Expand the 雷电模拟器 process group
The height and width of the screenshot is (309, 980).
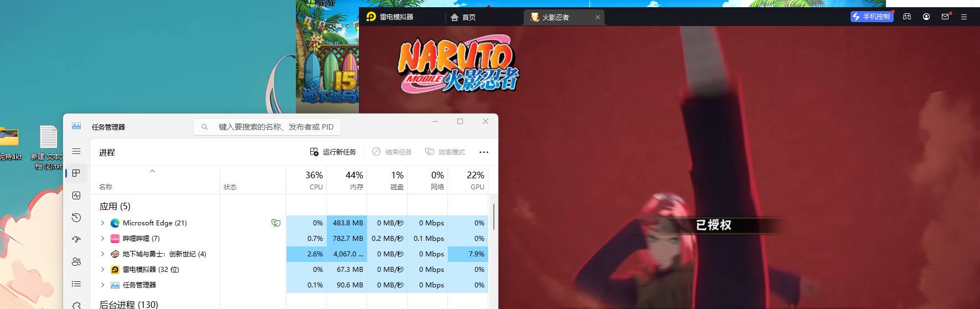tap(102, 270)
